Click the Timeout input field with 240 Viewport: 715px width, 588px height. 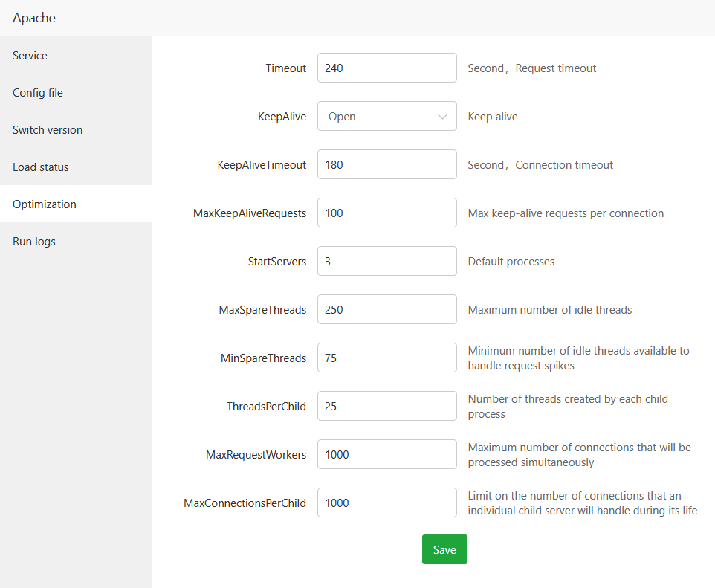pyautogui.click(x=386, y=68)
